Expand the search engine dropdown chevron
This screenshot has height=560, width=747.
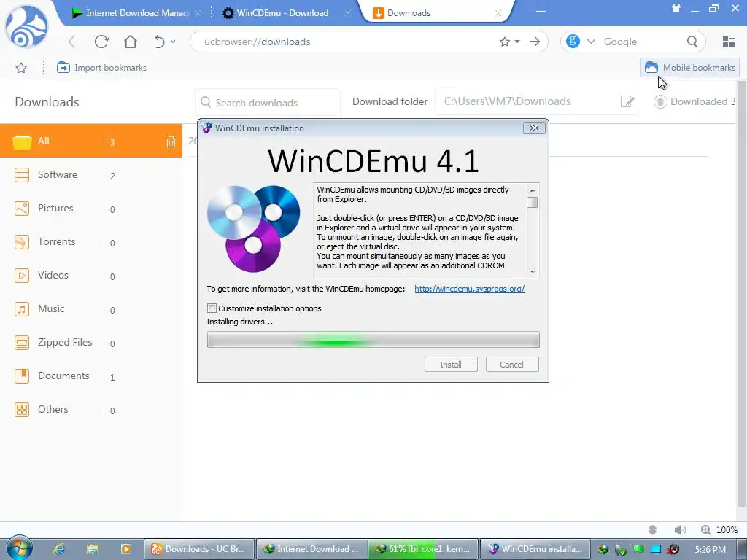tap(591, 42)
